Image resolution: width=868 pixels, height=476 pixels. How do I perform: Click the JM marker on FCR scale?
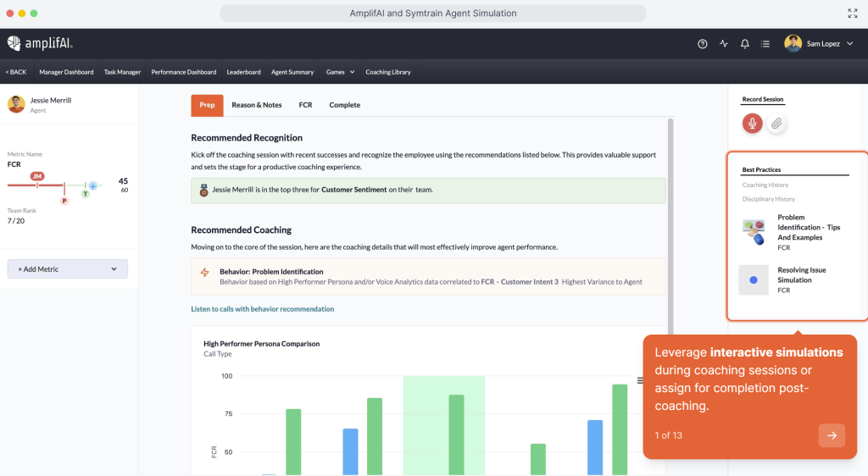tap(37, 176)
